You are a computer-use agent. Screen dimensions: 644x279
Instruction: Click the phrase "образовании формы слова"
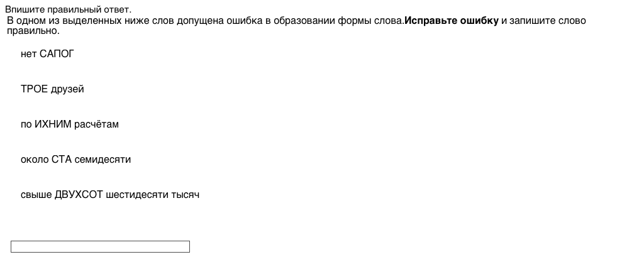[345, 21]
